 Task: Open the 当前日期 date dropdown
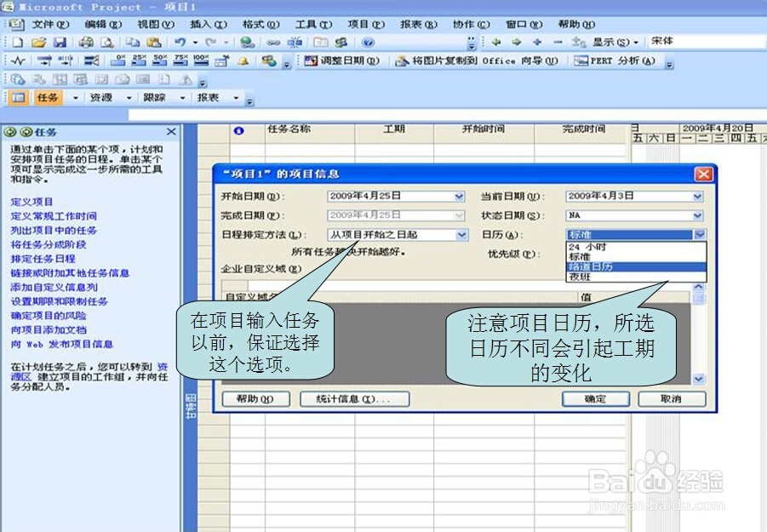[x=698, y=197]
